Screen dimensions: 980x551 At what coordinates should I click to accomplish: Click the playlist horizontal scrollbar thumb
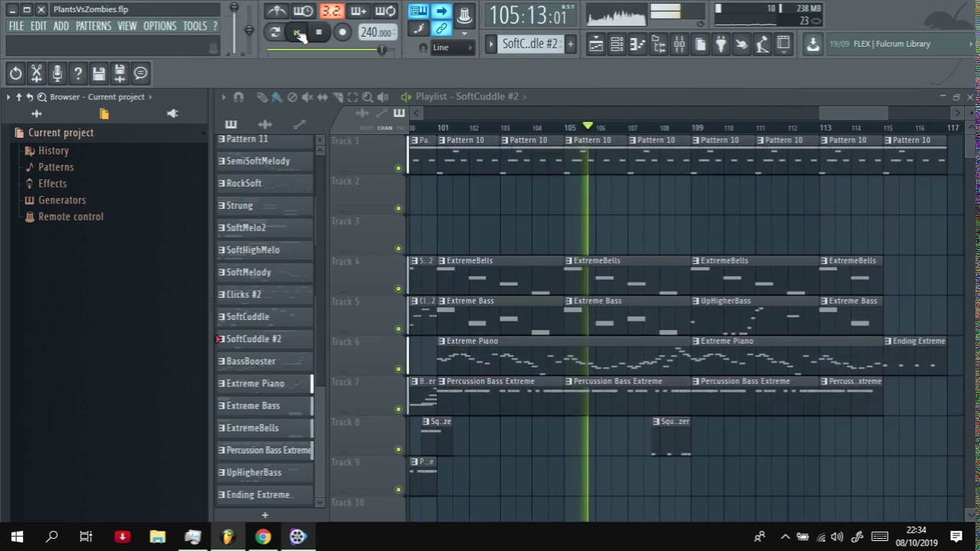coord(853,113)
